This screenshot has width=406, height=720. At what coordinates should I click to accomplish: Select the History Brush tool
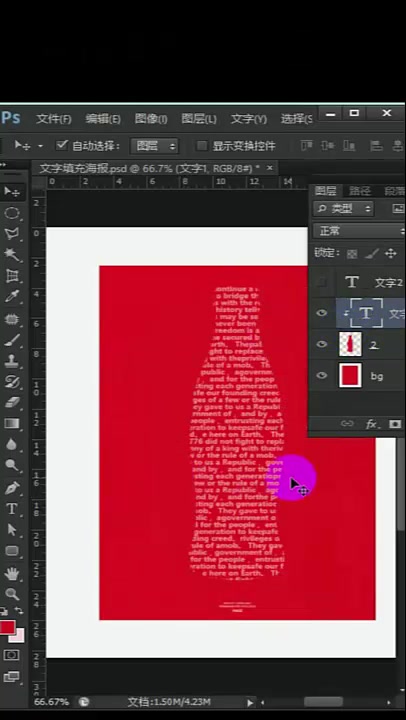(x=11, y=382)
